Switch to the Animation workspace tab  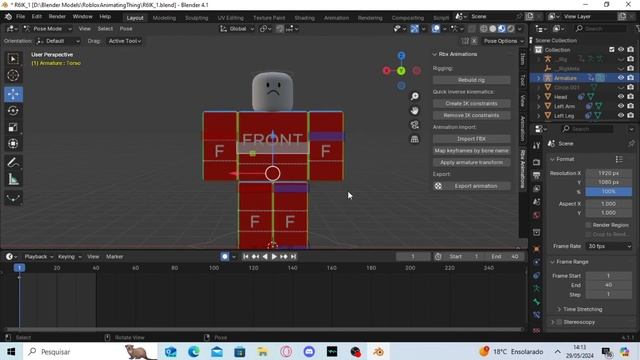click(x=336, y=18)
